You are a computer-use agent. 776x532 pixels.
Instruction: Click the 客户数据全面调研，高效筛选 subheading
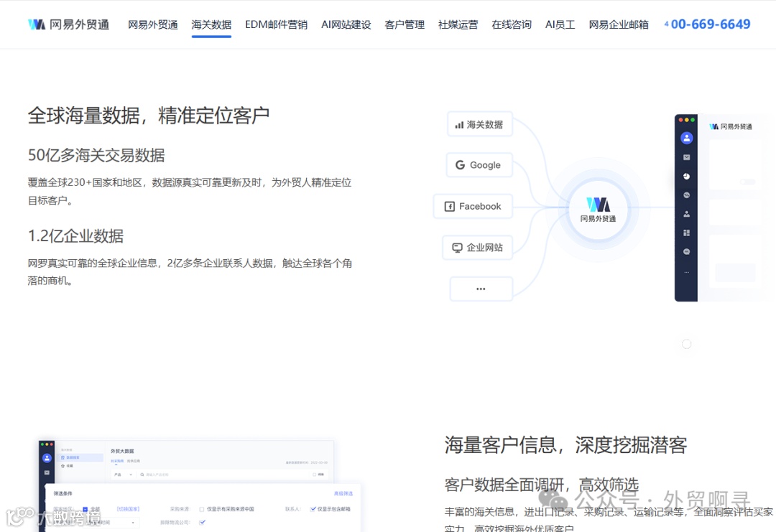[542, 485]
